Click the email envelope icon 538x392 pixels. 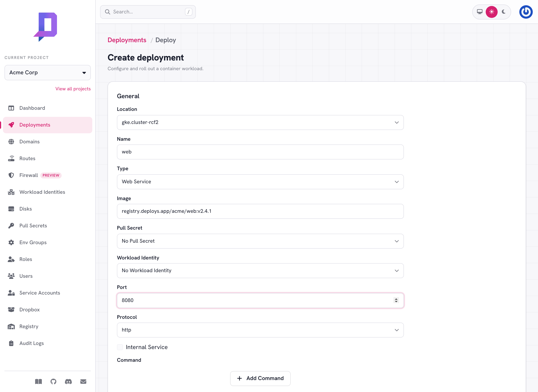(83, 382)
